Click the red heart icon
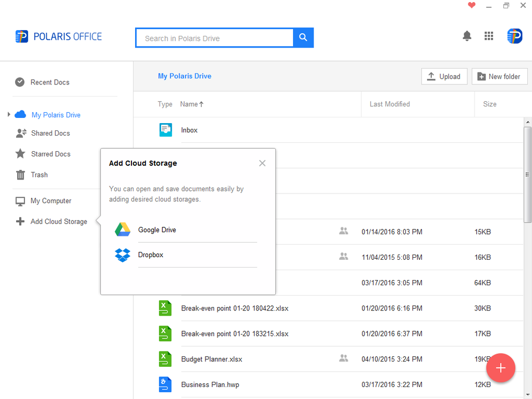The width and height of the screenshot is (532, 399). click(471, 5)
